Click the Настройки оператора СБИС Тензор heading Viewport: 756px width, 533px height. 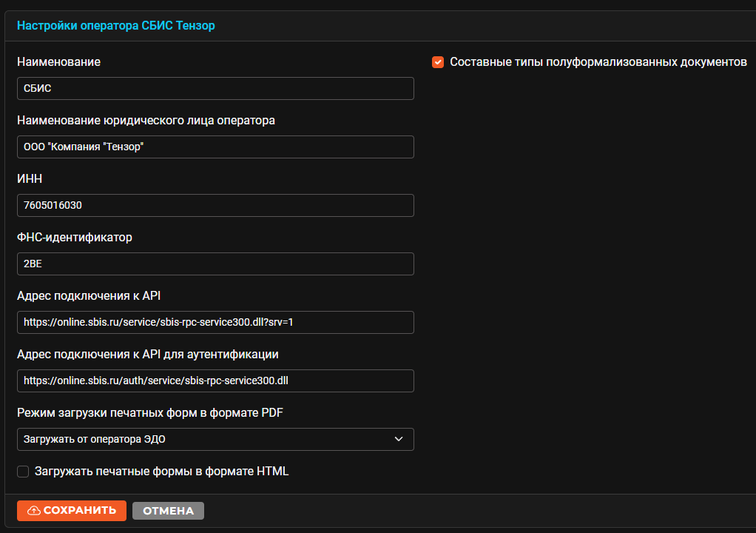(115, 26)
